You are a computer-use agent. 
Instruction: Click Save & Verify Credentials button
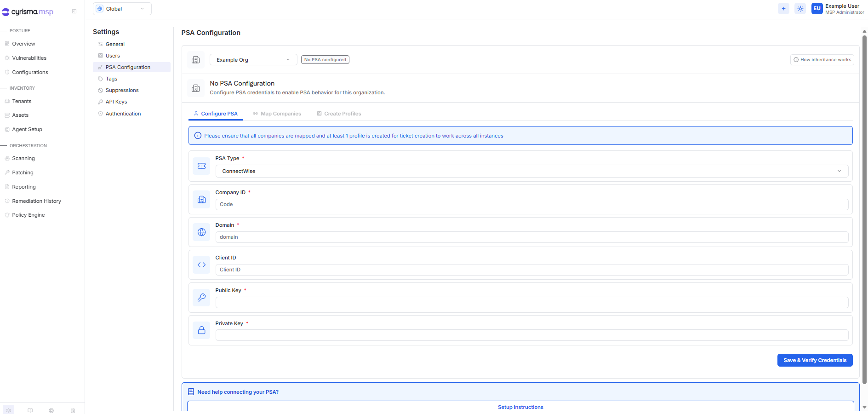tap(815, 360)
